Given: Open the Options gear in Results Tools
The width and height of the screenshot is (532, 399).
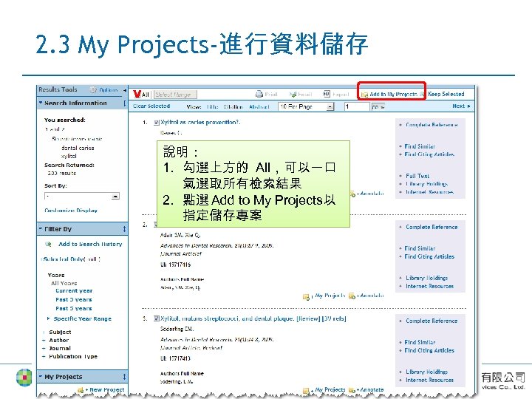Looking at the screenshot, I should tap(93, 90).
